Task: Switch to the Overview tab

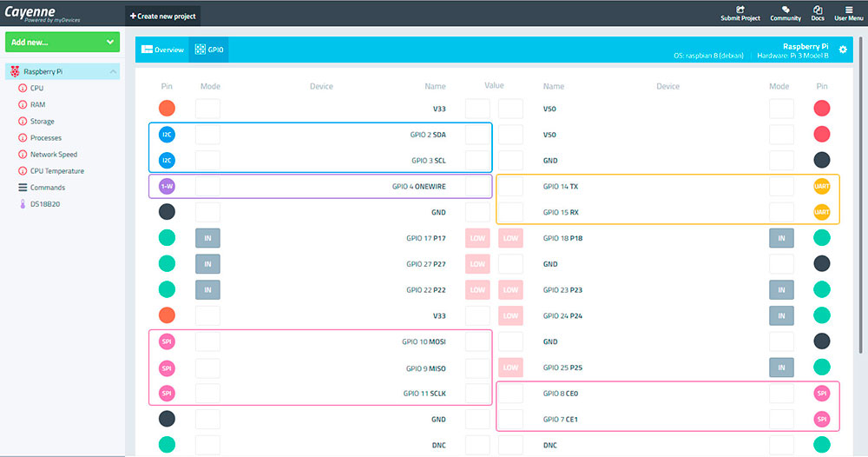Action: click(162, 50)
